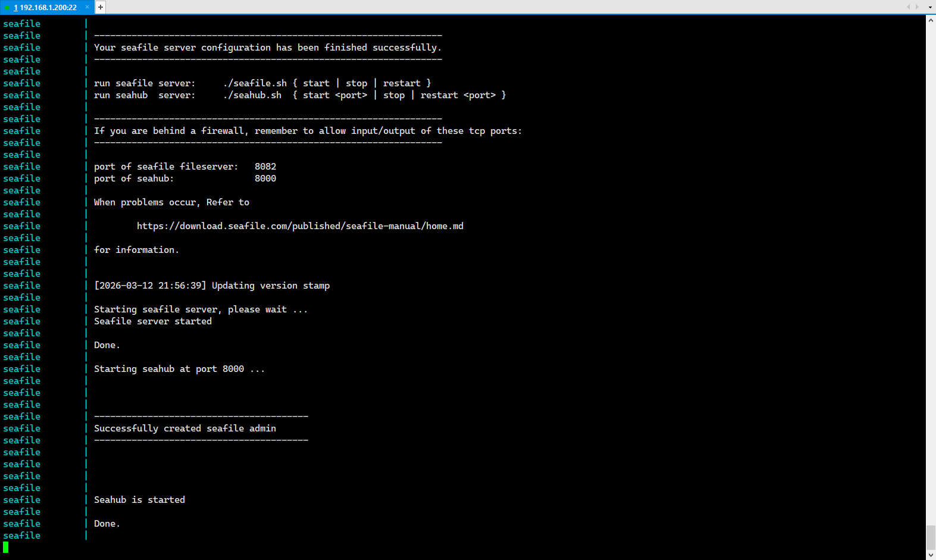Click the scrollbar down arrow
The height and width of the screenshot is (560, 936).
click(x=931, y=555)
